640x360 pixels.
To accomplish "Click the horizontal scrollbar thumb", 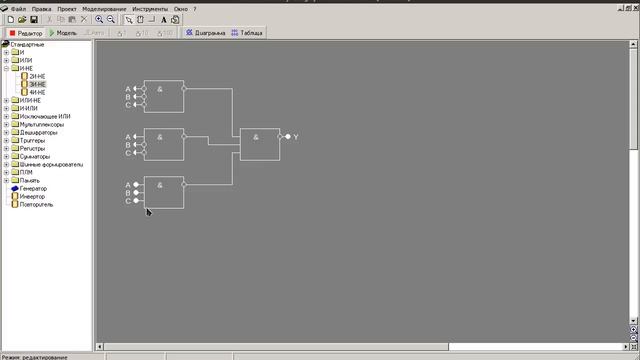I will tap(276, 347).
